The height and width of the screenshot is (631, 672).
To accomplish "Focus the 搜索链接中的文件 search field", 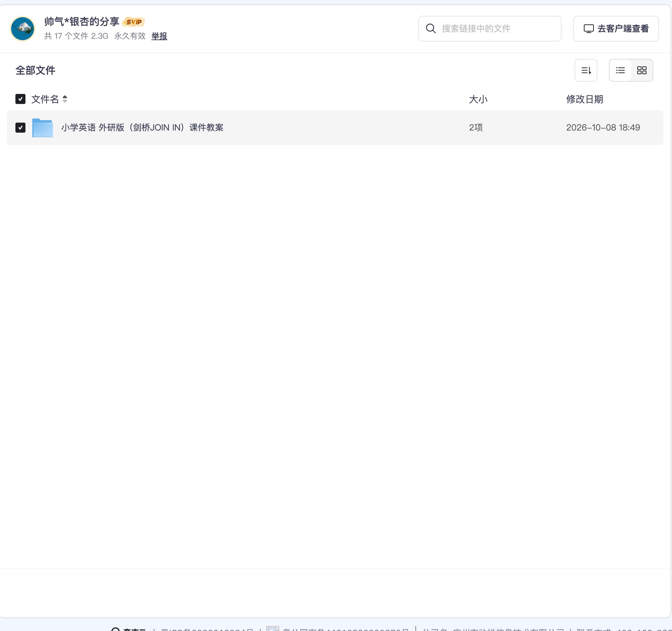I will pos(490,29).
